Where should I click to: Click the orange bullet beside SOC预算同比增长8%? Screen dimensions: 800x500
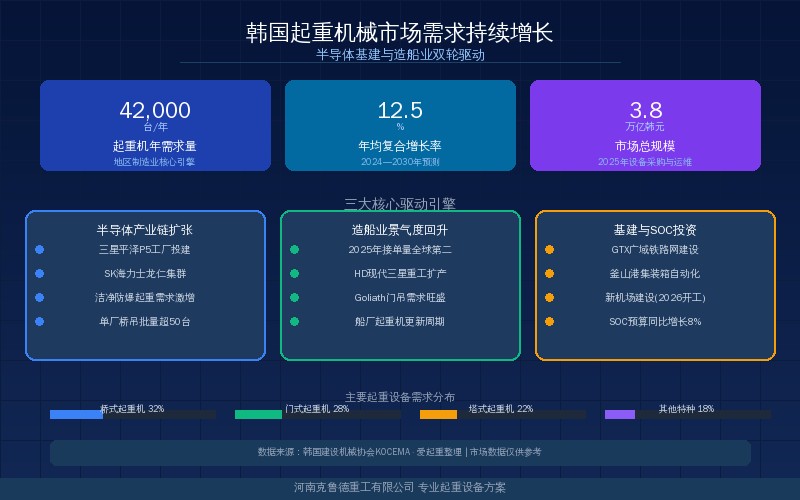(x=549, y=321)
